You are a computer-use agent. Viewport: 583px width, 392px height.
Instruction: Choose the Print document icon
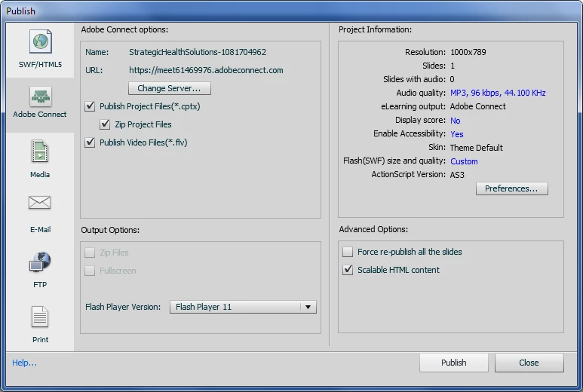[40, 317]
